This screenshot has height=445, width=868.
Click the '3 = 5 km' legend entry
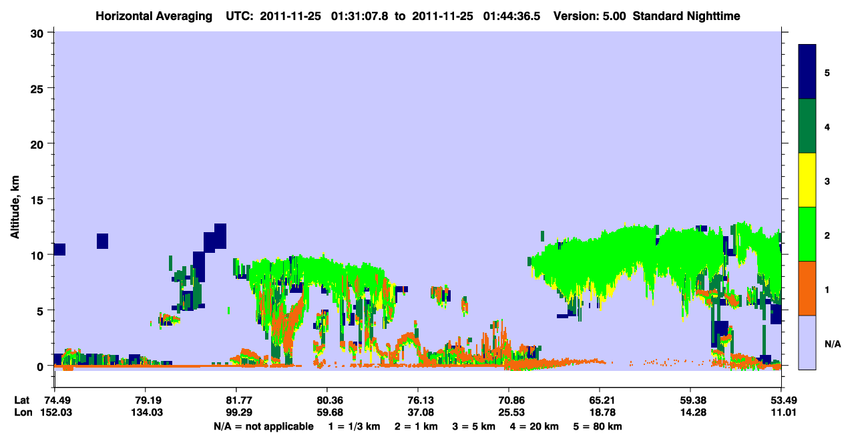(x=473, y=426)
